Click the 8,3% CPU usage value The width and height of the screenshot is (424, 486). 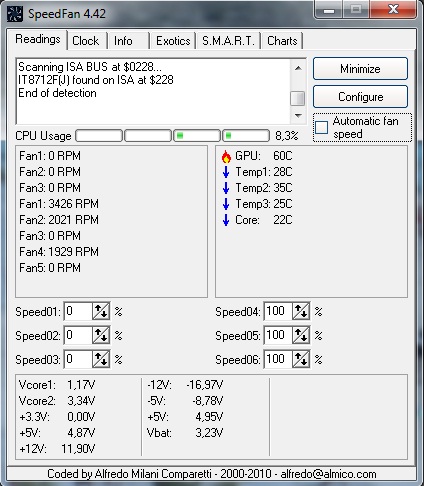(x=287, y=136)
